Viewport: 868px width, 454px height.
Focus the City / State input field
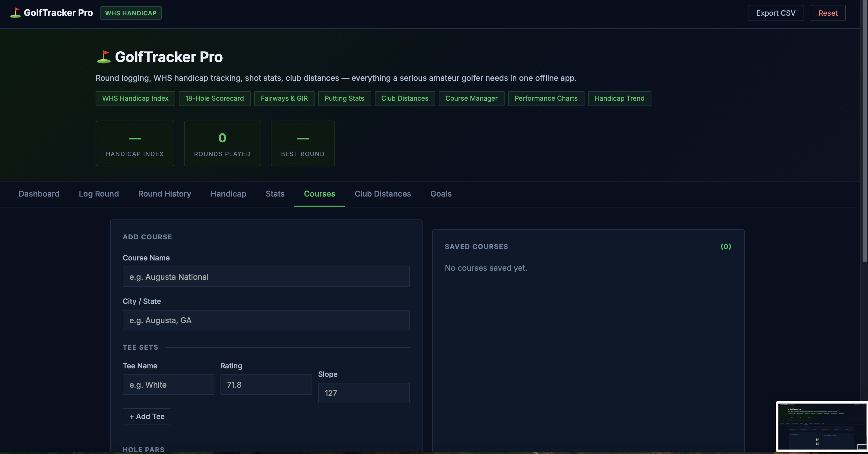pyautogui.click(x=266, y=320)
